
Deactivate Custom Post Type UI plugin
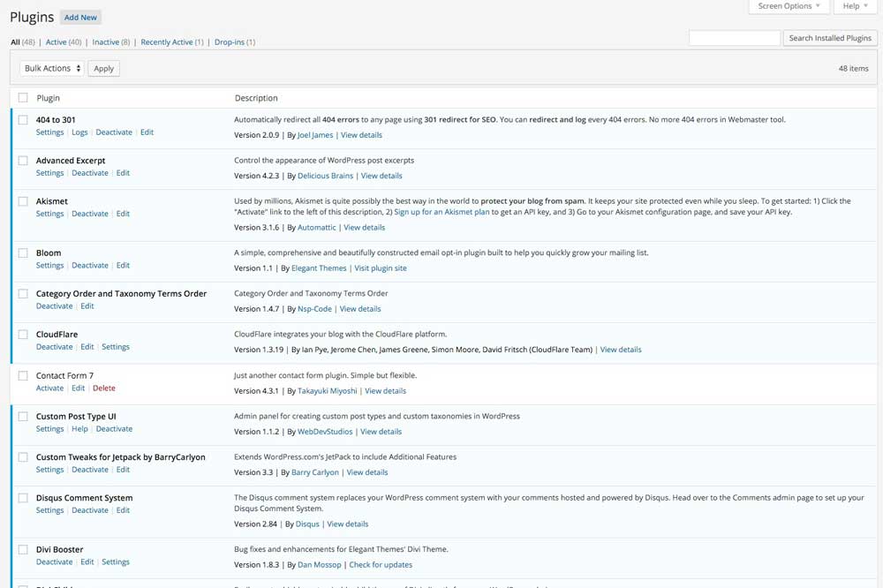[x=114, y=428]
